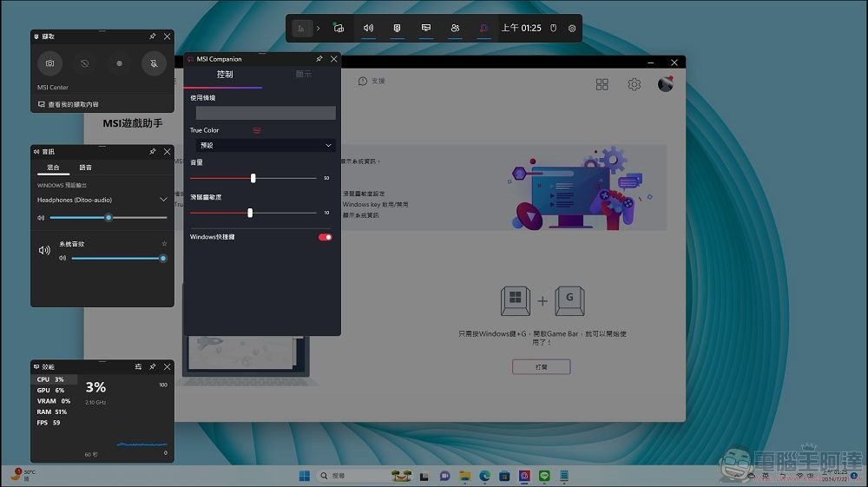Open Microsoft Store from taskbar

[504, 476]
